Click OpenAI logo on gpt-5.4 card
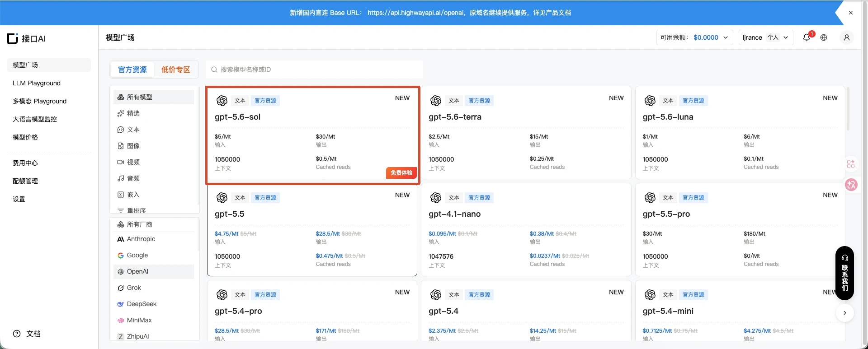This screenshot has height=349, width=868. pos(436,294)
